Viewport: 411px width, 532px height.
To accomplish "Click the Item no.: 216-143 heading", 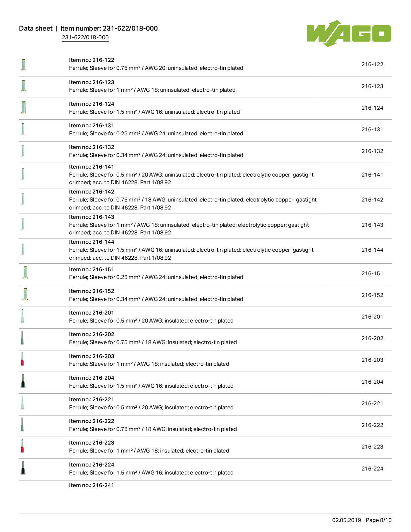I will pos(91,217).
